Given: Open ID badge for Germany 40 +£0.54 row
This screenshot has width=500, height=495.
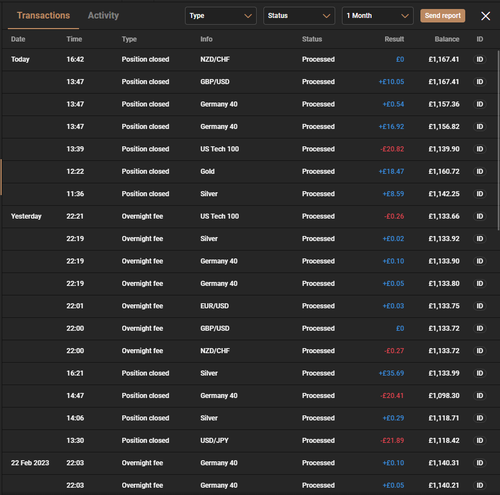Looking at the screenshot, I should 480,104.
